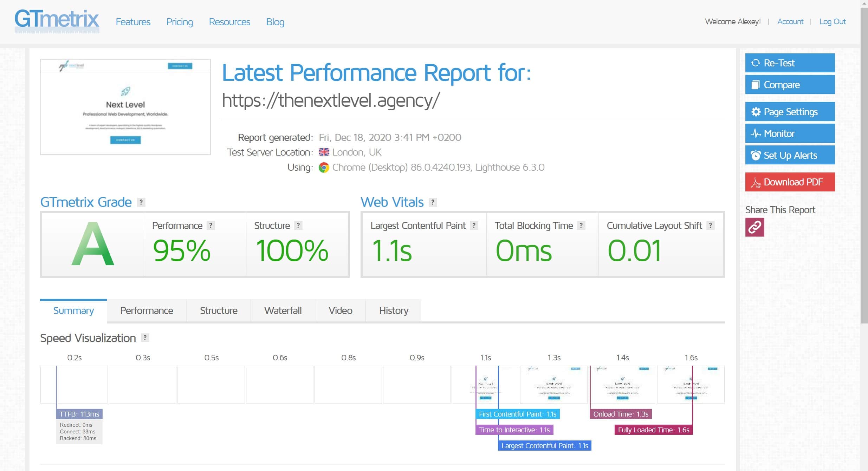The height and width of the screenshot is (471, 868).
Task: Click Set Up Alerts
Action: click(790, 155)
